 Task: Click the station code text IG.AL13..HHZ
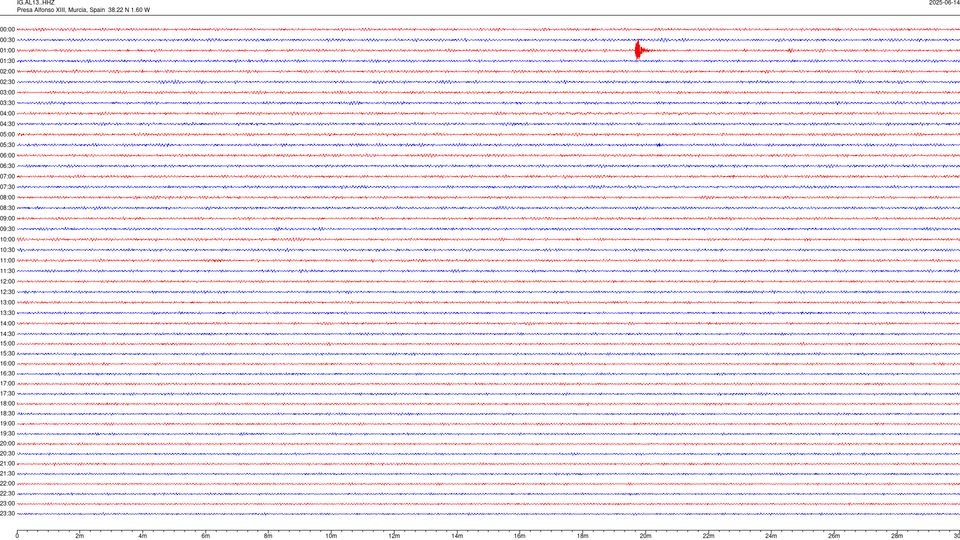[x=36, y=3]
